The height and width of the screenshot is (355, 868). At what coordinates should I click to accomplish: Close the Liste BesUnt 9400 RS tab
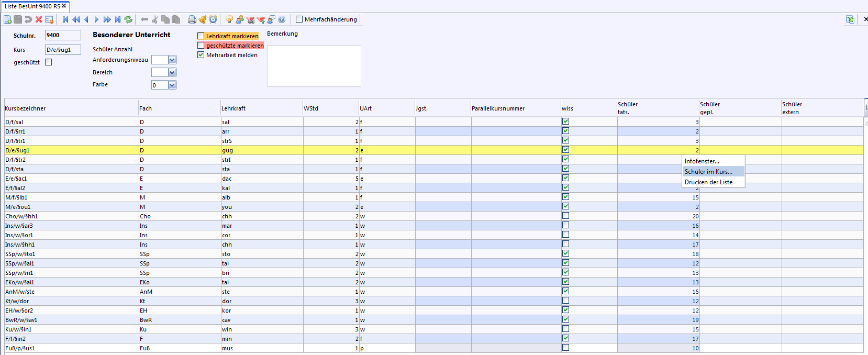click(x=64, y=6)
